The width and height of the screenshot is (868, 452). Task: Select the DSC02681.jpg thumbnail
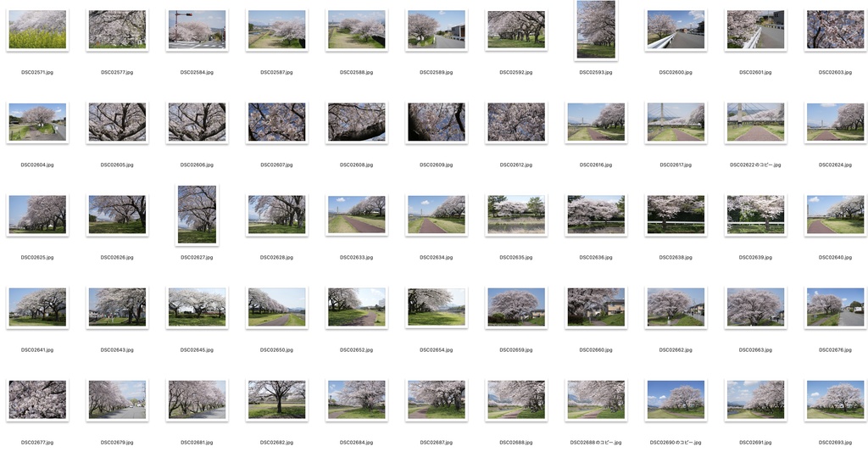coord(197,399)
